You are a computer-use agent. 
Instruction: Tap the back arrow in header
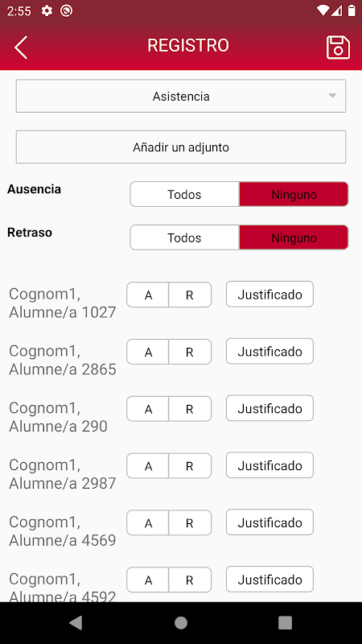21,47
